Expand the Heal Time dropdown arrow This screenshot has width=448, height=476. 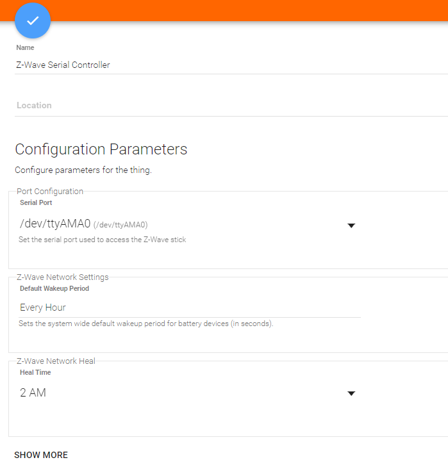[x=351, y=393]
